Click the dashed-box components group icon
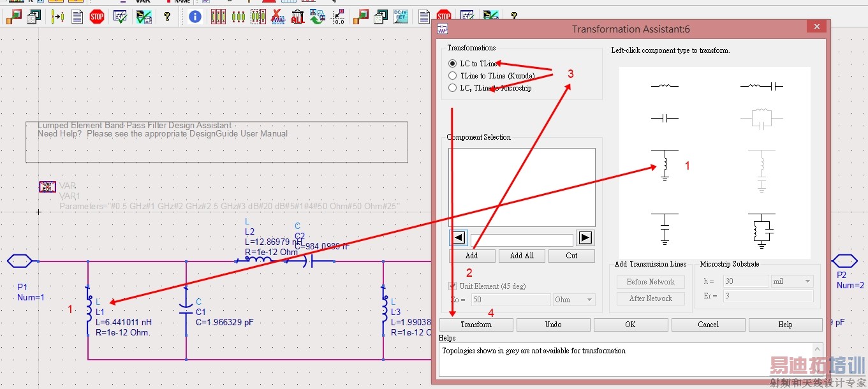The width and height of the screenshot is (868, 389). tap(258, 17)
